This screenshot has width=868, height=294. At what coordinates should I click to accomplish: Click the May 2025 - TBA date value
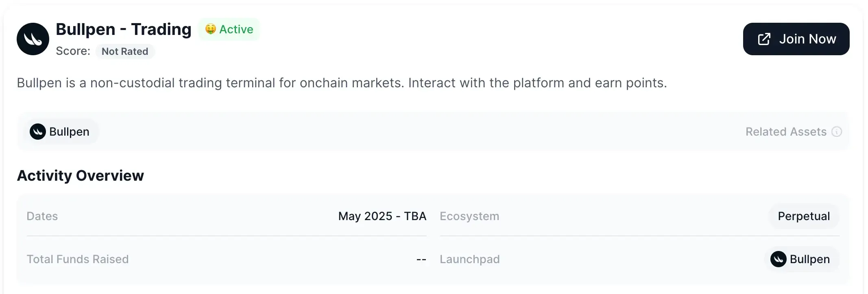tap(382, 216)
